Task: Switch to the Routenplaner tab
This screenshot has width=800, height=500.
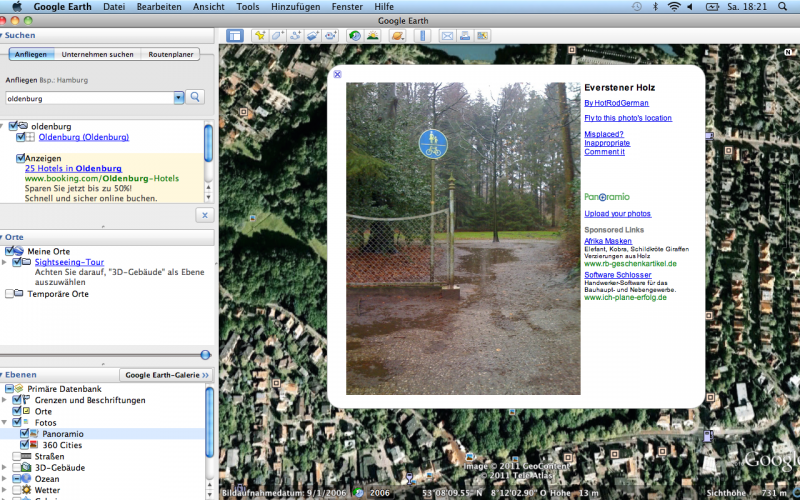Action: pyautogui.click(x=169, y=54)
